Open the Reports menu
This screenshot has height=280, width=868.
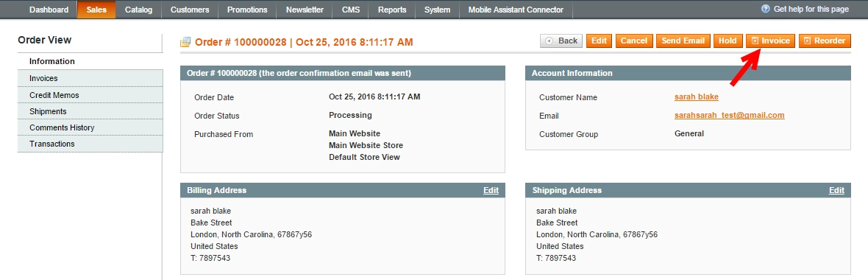pos(392,10)
